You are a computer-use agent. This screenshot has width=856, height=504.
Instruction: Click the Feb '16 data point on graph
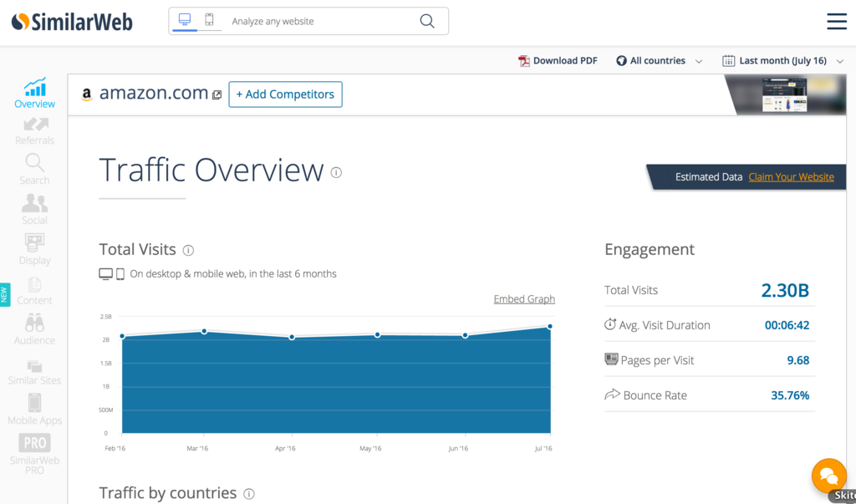pos(122,336)
